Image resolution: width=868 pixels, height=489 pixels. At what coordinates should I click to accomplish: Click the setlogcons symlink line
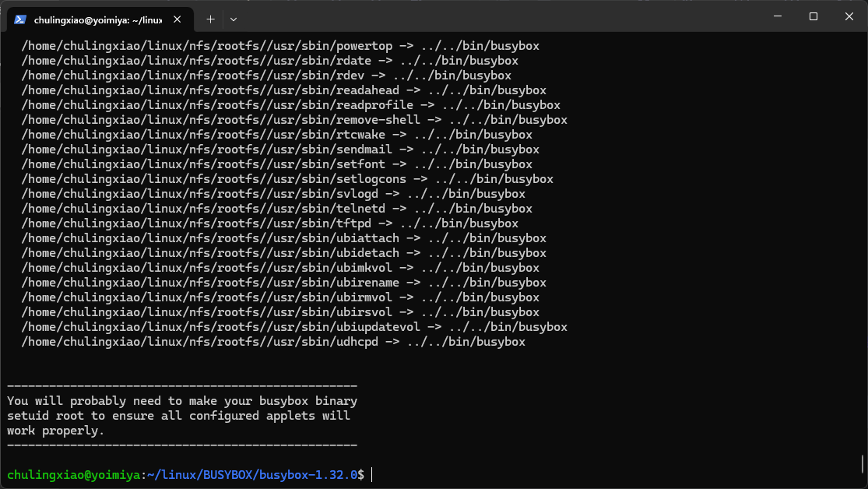click(287, 179)
